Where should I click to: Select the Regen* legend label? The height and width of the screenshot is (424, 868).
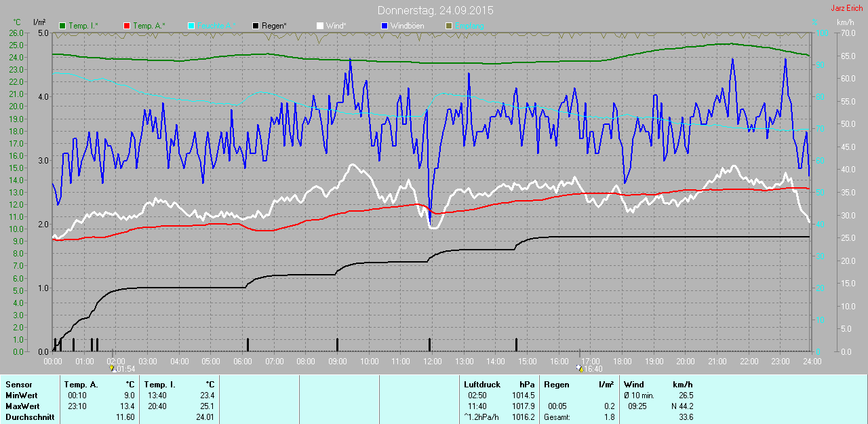point(274,26)
